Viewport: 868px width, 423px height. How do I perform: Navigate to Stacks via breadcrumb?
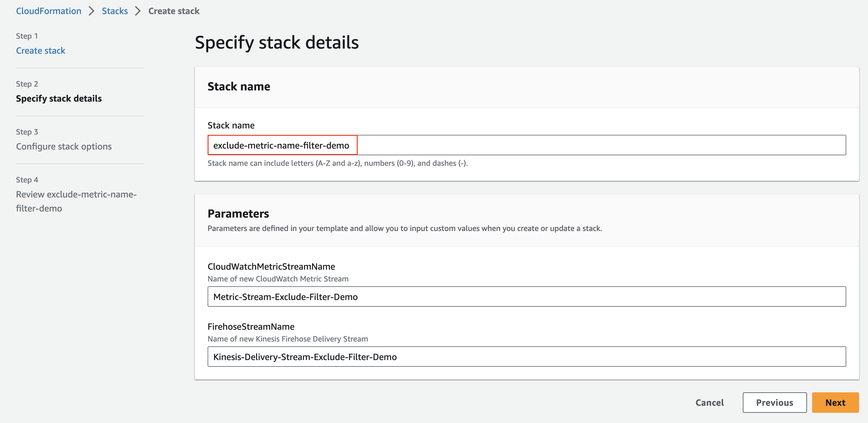(115, 11)
